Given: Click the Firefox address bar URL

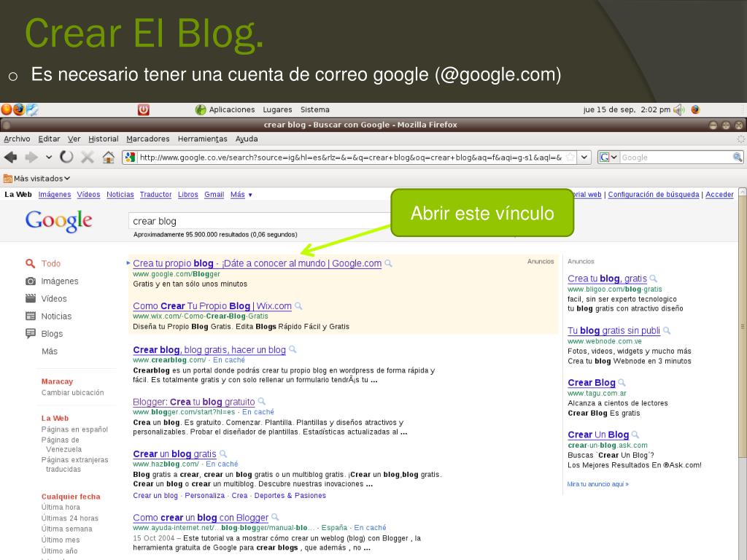Looking at the screenshot, I should (350, 157).
